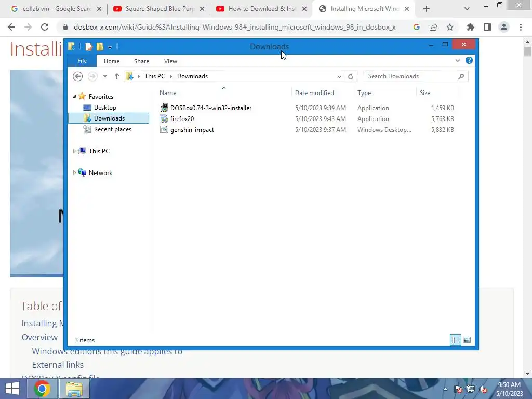Open recent locations dropdown arrow
532x399 pixels.
pos(105,76)
